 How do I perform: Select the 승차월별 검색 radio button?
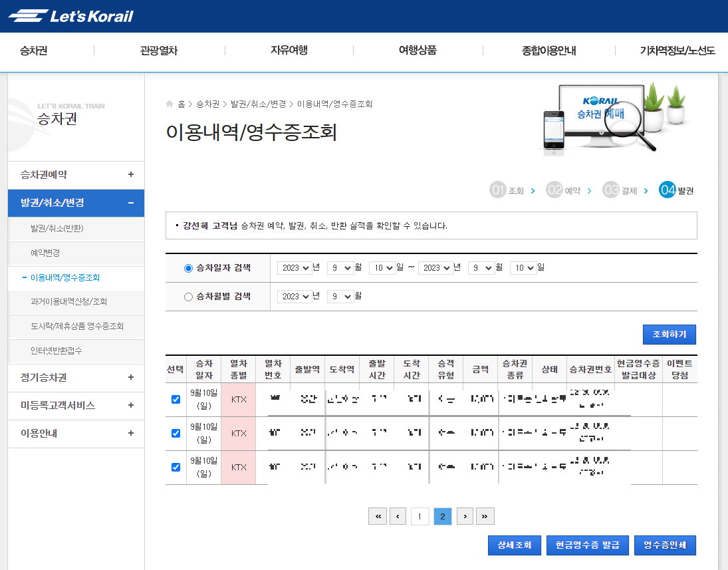pos(188,297)
